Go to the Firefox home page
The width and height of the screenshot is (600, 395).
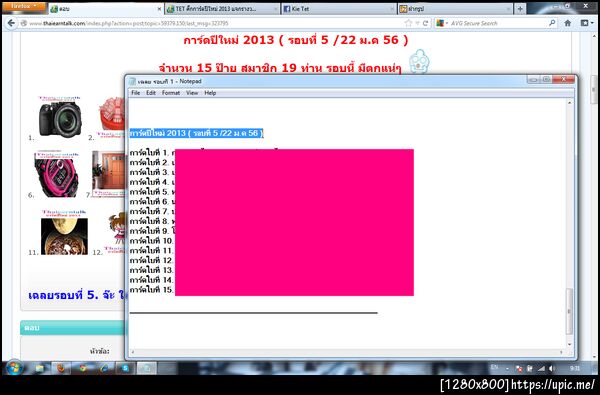(567, 23)
